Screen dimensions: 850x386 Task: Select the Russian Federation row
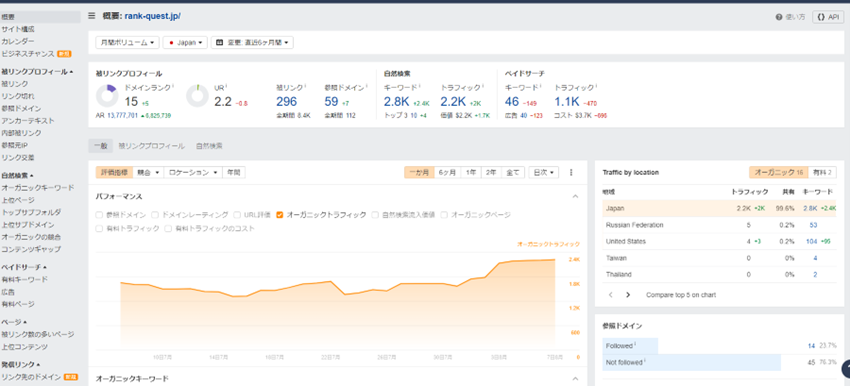point(719,225)
